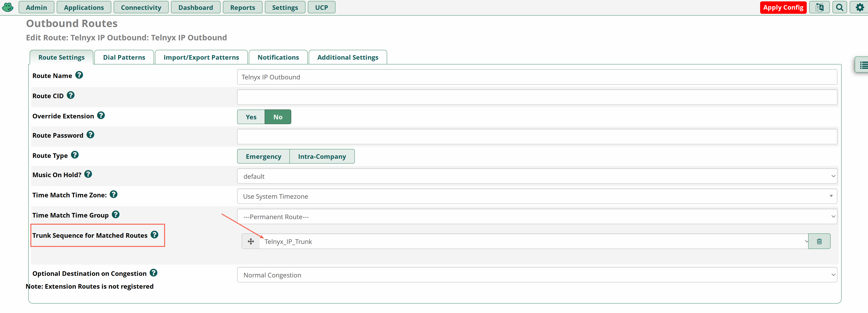The image size is (868, 313).
Task: Set Override Extension to No
Action: [278, 117]
